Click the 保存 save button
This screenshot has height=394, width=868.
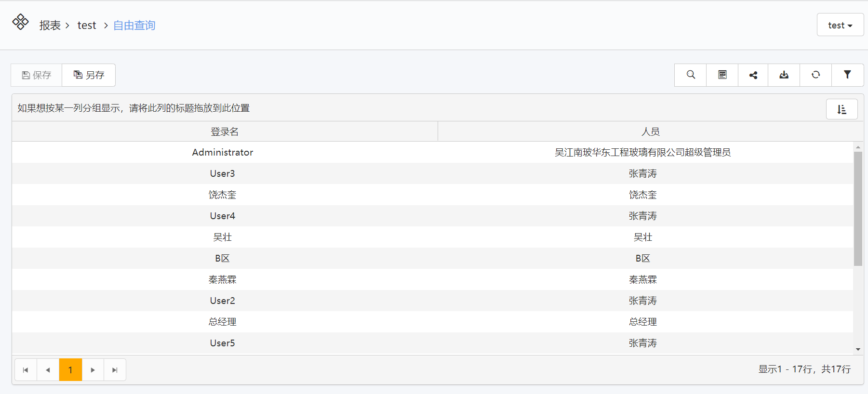pyautogui.click(x=37, y=75)
